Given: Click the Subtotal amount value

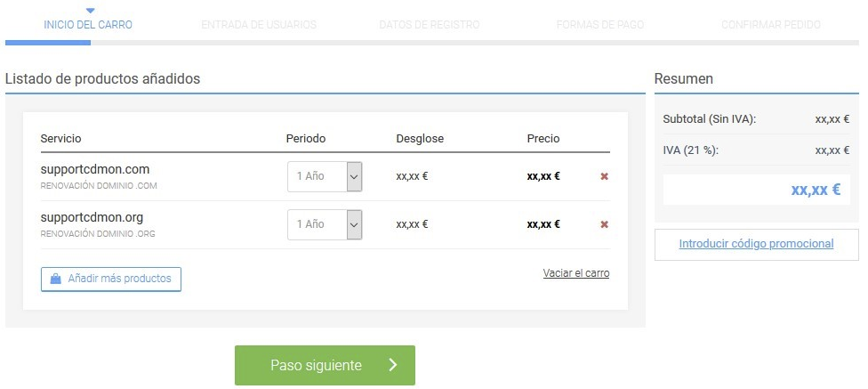Looking at the screenshot, I should point(832,118).
